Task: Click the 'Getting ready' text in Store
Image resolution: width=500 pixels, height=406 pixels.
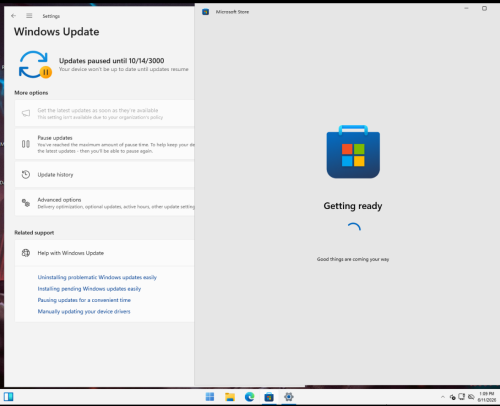Action: (353, 206)
